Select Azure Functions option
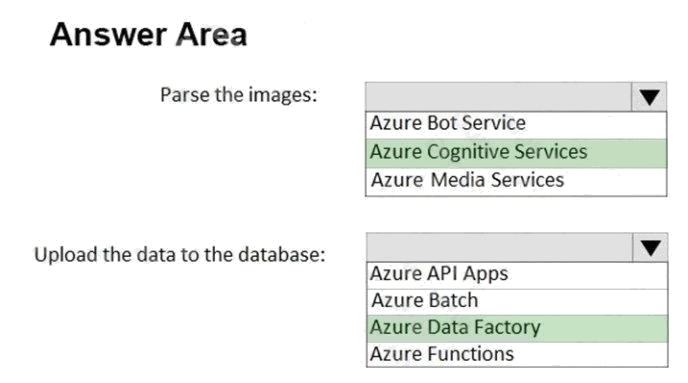The width and height of the screenshot is (688, 383). (517, 354)
